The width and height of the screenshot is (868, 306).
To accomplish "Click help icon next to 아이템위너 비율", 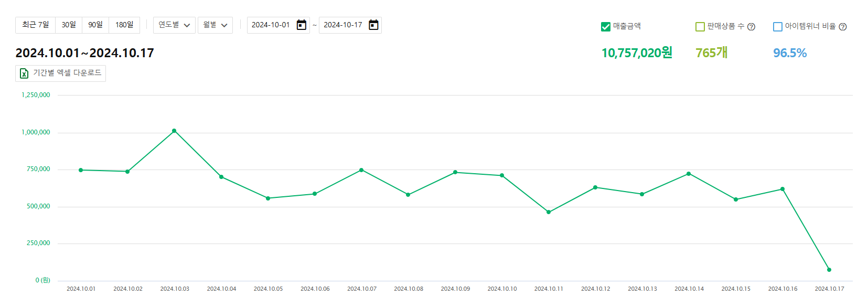I will coord(843,27).
